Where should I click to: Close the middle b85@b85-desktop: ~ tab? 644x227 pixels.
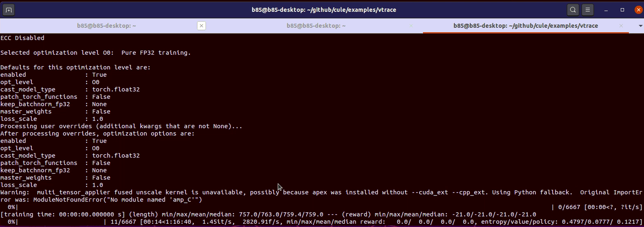point(411,26)
